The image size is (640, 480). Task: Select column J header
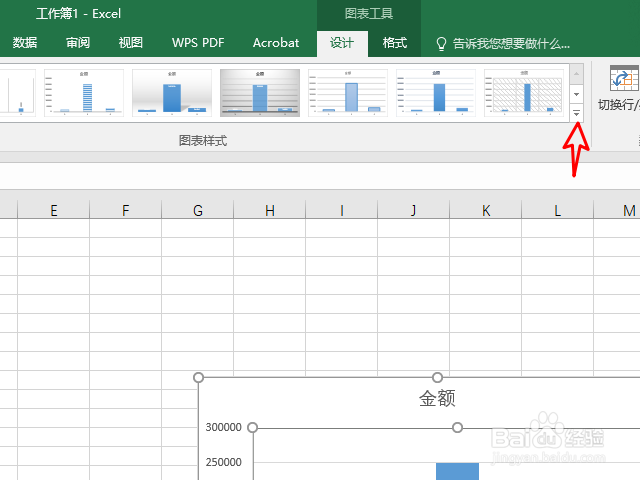point(413,210)
